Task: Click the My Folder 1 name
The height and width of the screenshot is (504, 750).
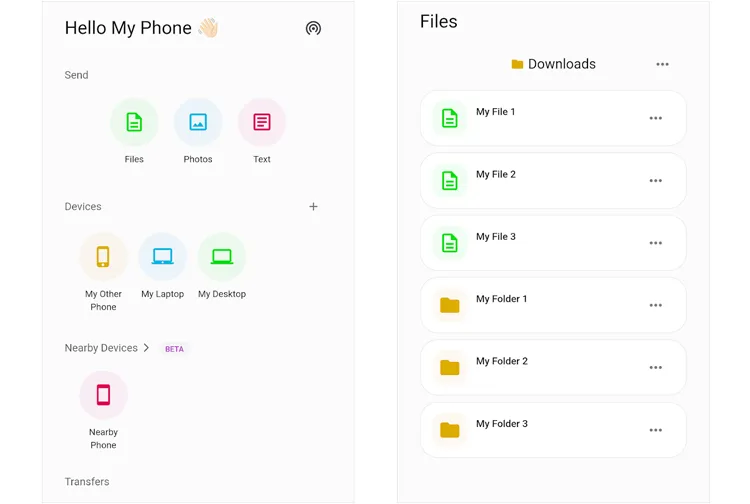Action: pos(501,299)
